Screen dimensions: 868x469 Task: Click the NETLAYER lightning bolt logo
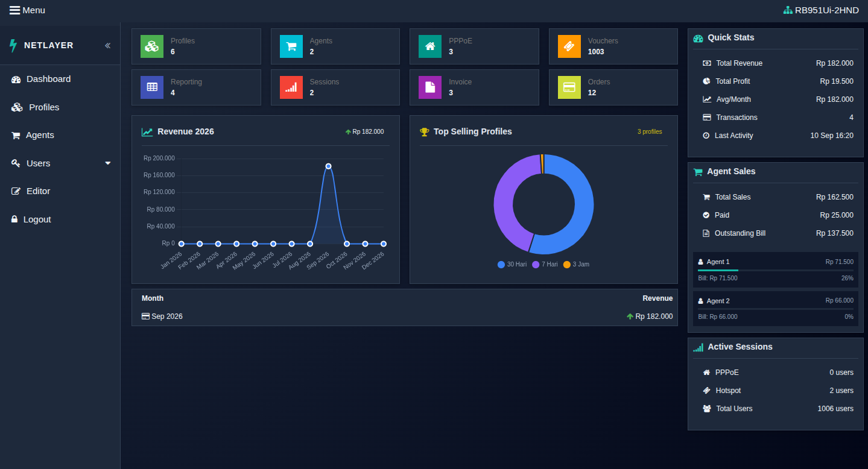[13, 45]
